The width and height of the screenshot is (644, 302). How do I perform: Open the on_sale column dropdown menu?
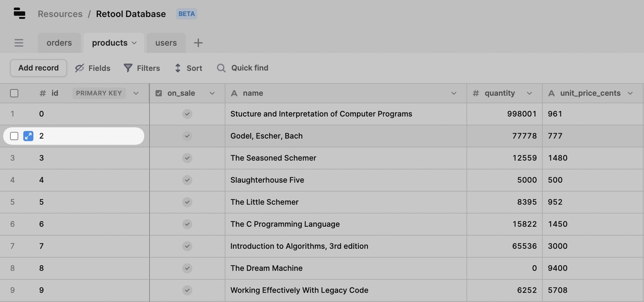[212, 93]
